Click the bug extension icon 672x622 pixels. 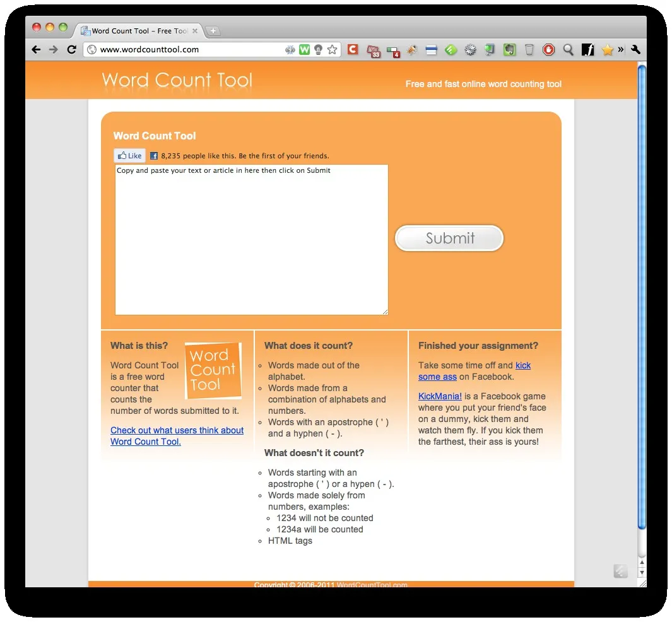coord(412,50)
